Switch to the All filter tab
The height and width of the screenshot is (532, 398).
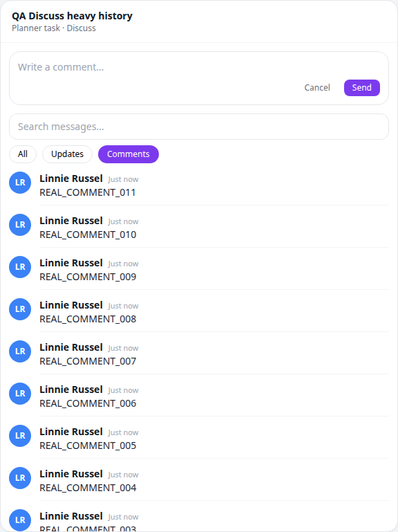coord(23,154)
